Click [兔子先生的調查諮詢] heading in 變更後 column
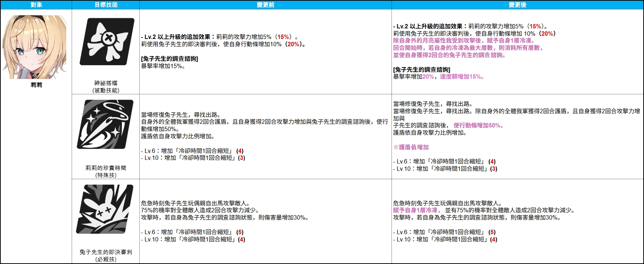 (422, 70)
